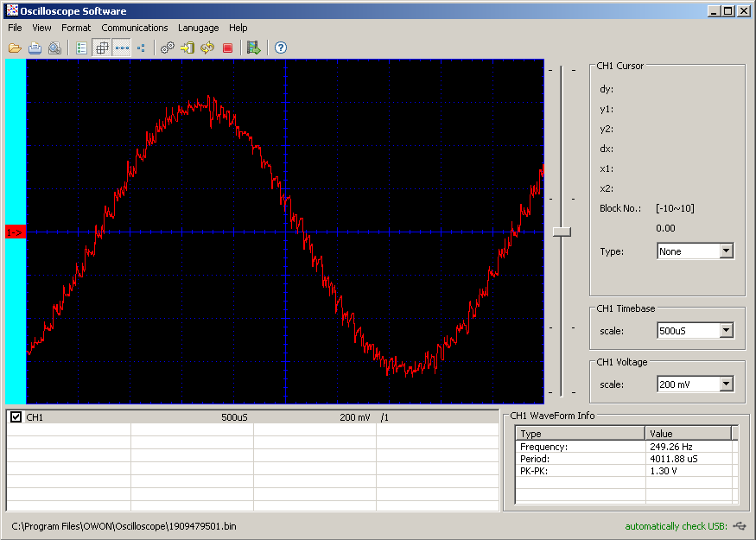Click the print icon in the toolbar
Viewport: 756px width, 540px height.
pos(35,48)
